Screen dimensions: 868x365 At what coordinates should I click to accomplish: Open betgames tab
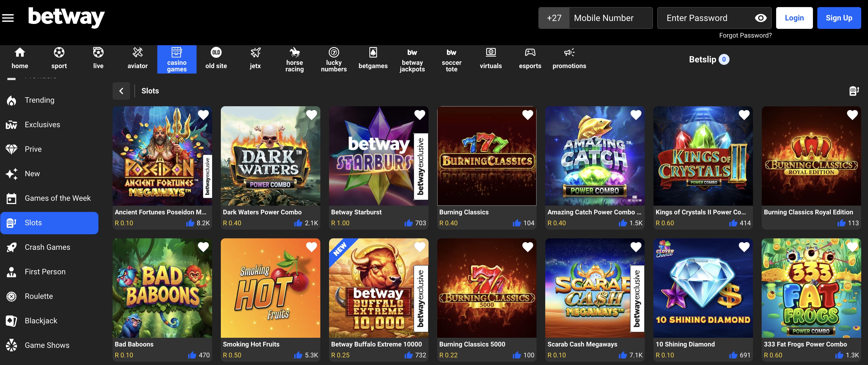pos(373,59)
